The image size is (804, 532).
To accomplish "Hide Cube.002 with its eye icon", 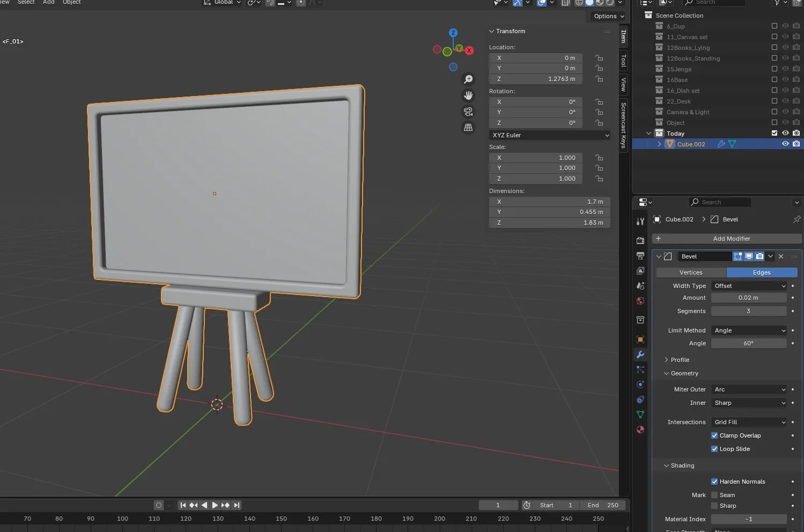I will [x=785, y=144].
